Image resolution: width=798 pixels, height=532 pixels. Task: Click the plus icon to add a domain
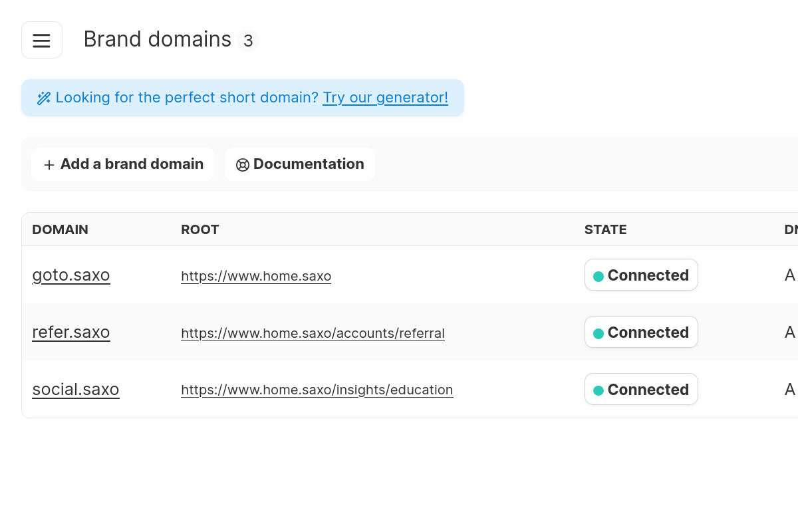click(x=49, y=165)
